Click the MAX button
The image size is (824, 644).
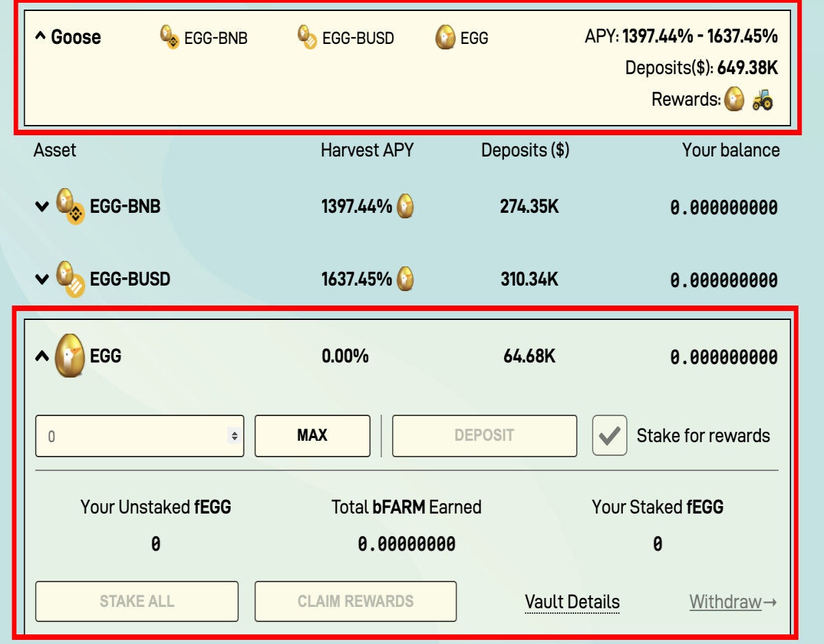tap(312, 435)
